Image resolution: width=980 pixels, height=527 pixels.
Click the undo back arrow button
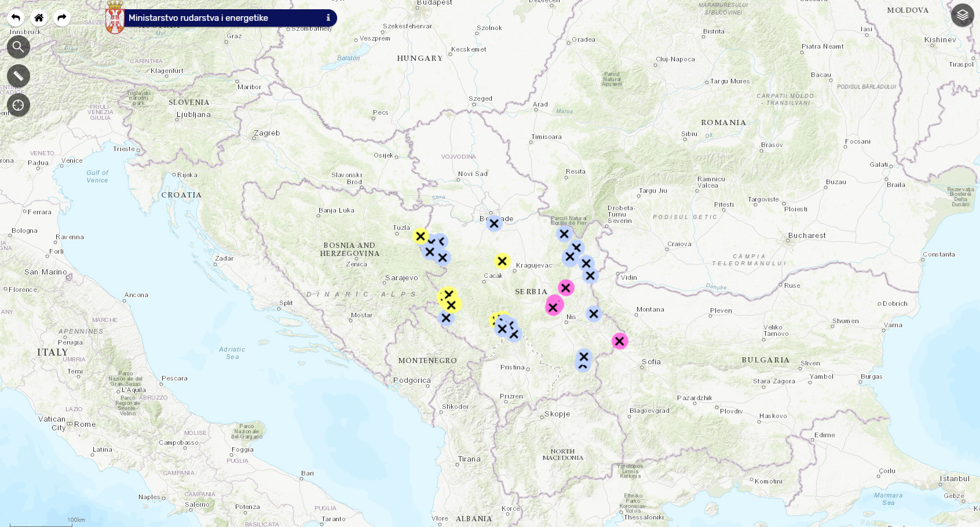16,18
